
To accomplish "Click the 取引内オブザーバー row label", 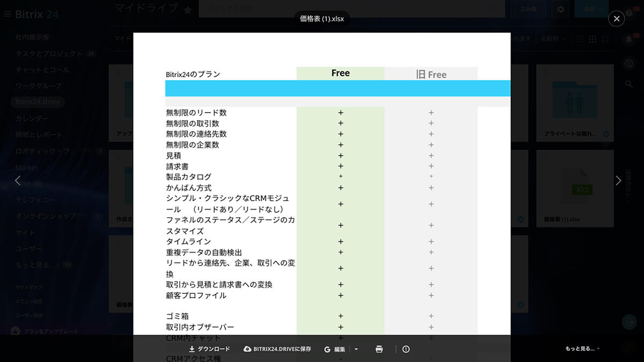I will pyautogui.click(x=200, y=327).
